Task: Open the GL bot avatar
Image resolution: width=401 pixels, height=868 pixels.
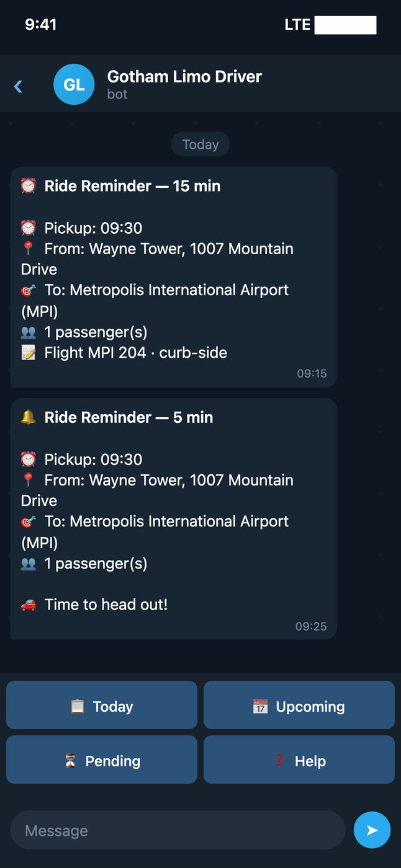Action: (74, 84)
